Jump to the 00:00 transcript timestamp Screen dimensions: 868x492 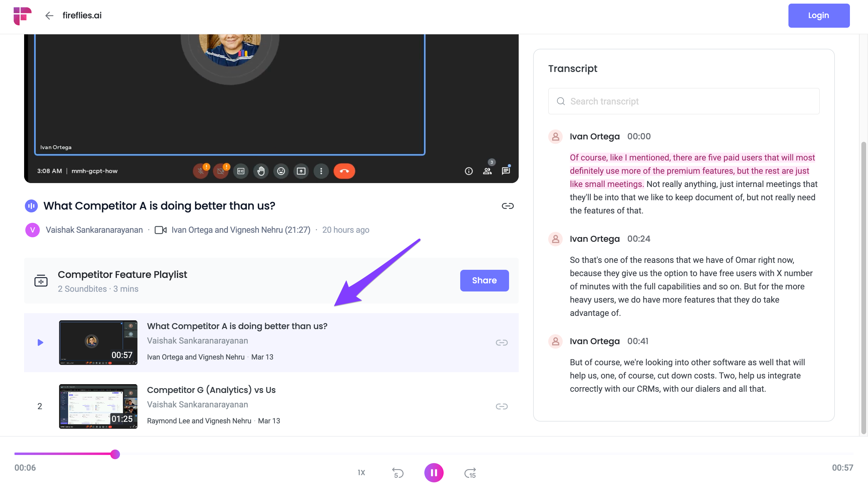(639, 136)
